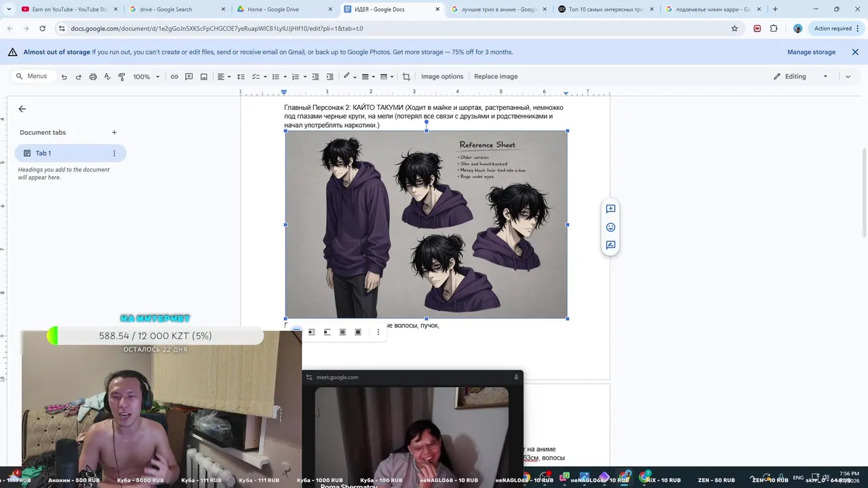This screenshot has height=488, width=868.
Task: Open more image options three-dot menu
Action: (378, 332)
